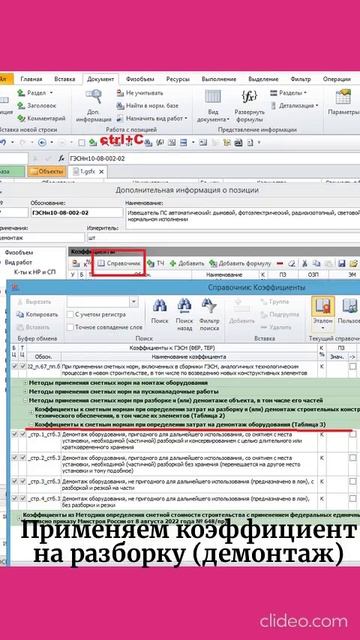Switch to the Главная ribbon tab

pos(31,79)
